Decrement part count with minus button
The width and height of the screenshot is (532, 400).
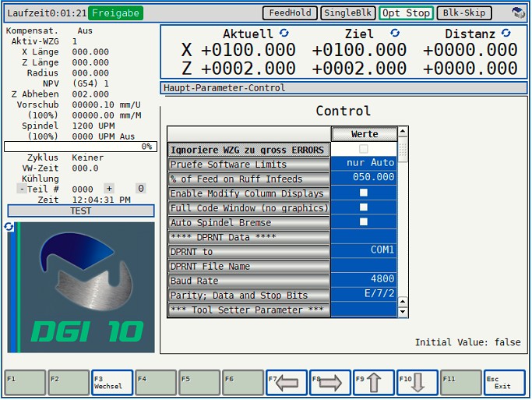click(x=21, y=189)
